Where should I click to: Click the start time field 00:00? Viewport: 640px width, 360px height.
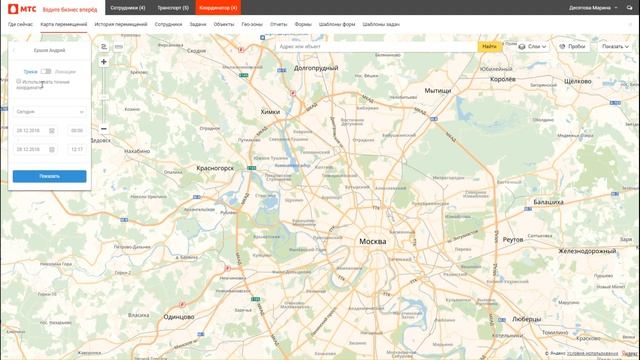pos(77,131)
